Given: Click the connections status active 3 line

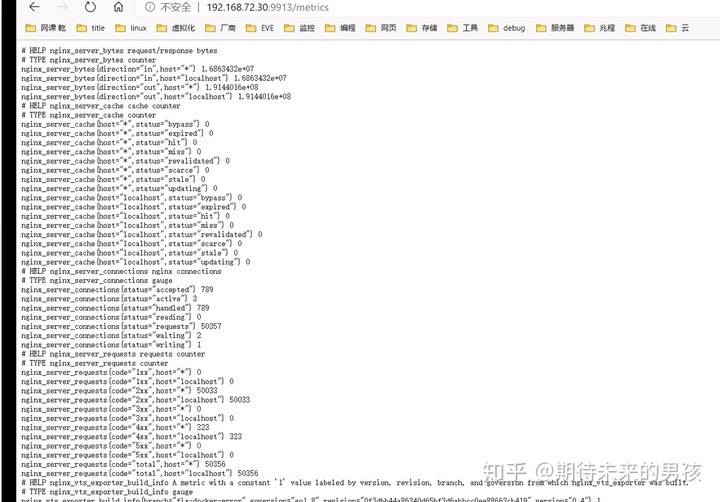Looking at the screenshot, I should coord(109,299).
